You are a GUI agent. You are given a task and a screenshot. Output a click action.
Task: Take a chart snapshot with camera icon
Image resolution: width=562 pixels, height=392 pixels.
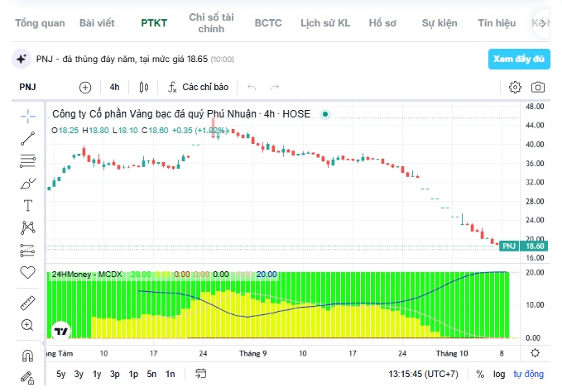tap(538, 87)
